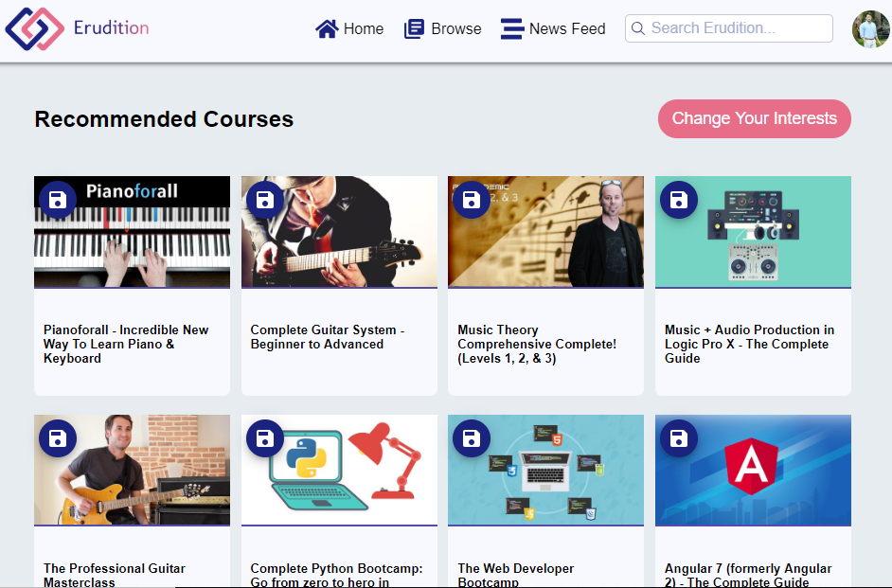The height and width of the screenshot is (588, 892).
Task: Save the Music Theory Comprehensive course
Action: point(472,200)
